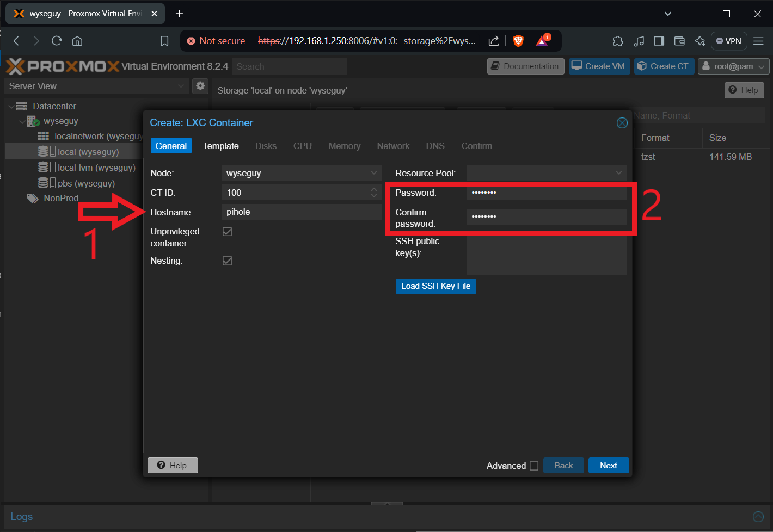The width and height of the screenshot is (773, 532).
Task: Enable the Advanced checkbox
Action: [x=534, y=466]
